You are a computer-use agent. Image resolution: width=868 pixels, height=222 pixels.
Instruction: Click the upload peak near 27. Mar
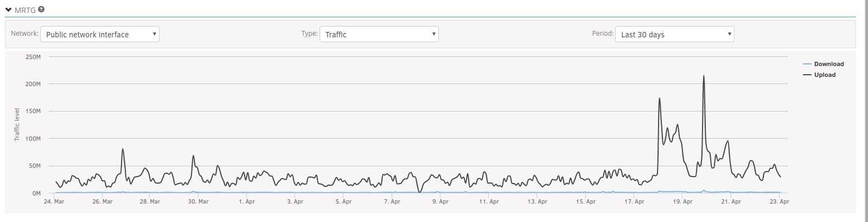(x=123, y=149)
